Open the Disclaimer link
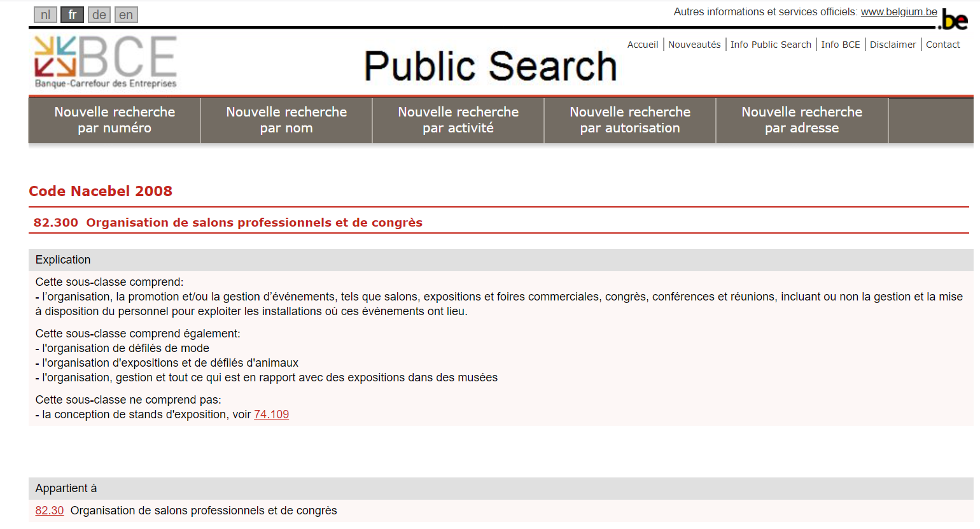This screenshot has height=529, width=980. pos(893,45)
